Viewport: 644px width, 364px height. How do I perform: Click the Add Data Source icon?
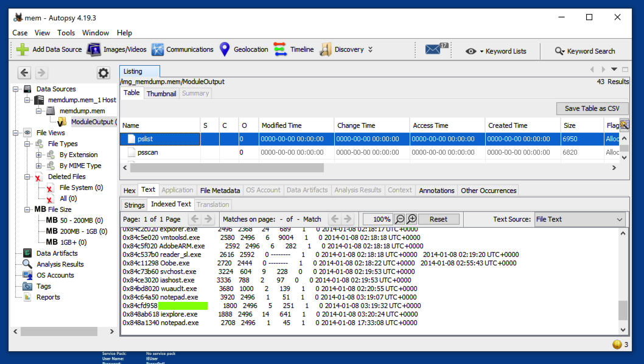click(x=23, y=49)
